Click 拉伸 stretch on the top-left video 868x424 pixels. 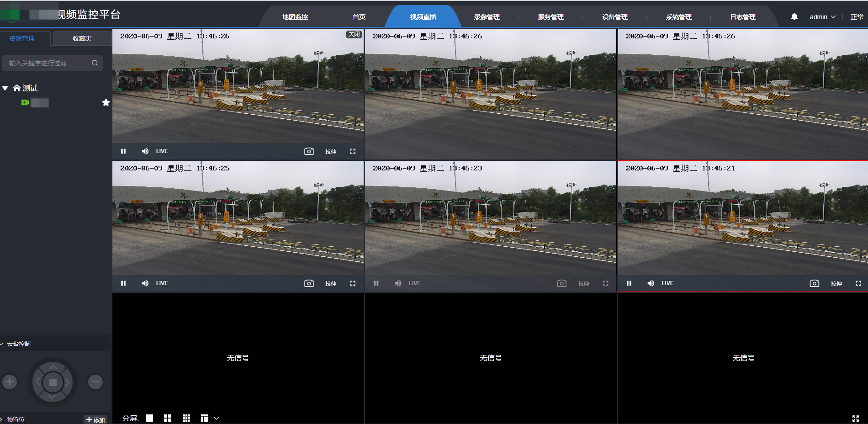coord(331,151)
